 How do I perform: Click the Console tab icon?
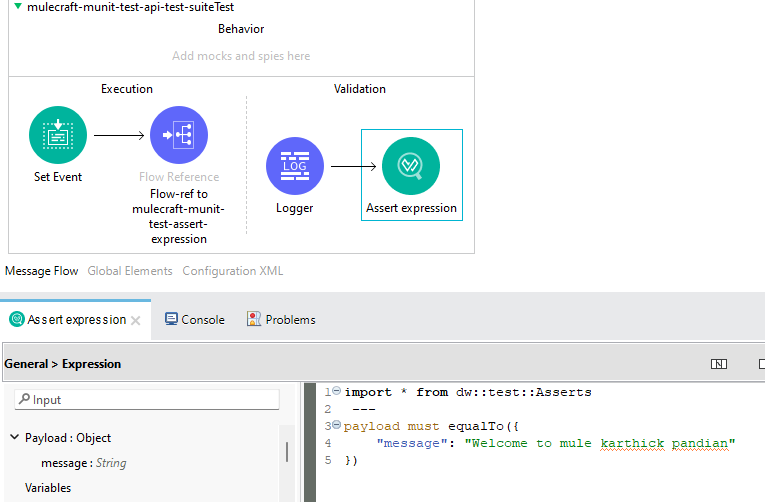171,320
